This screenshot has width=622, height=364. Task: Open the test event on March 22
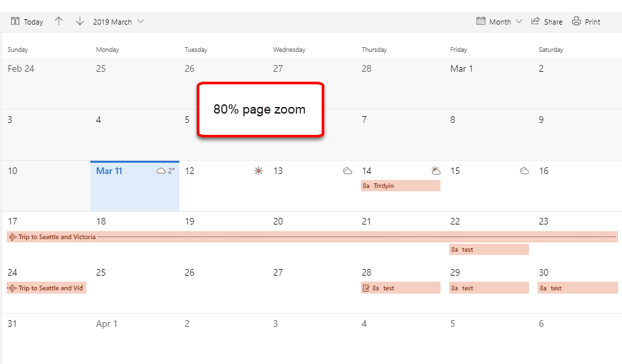[488, 250]
